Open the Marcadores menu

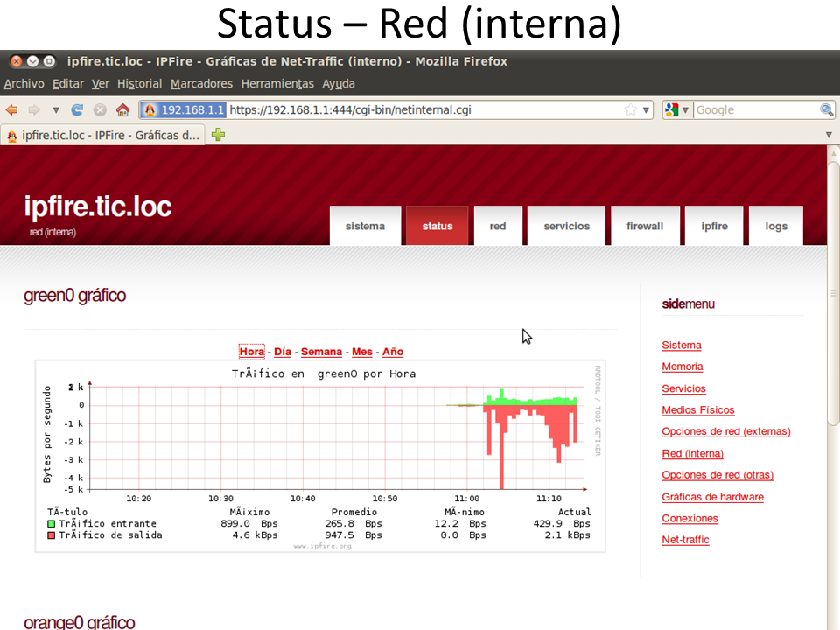click(x=201, y=84)
